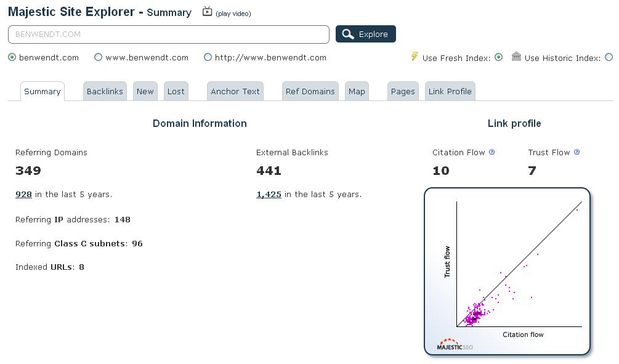Click the MajesticSEO logo in chart
The height and width of the screenshot is (364, 619).
(x=455, y=345)
